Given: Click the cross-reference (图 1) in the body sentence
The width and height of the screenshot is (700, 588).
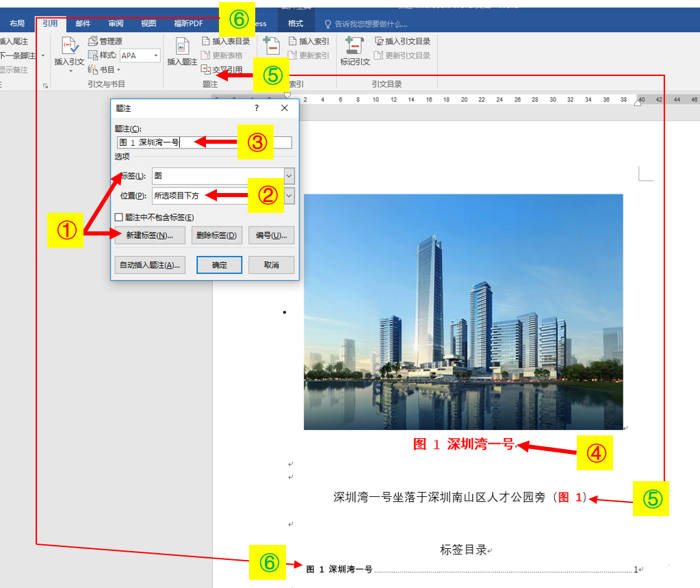Looking at the screenshot, I should click(569, 497).
